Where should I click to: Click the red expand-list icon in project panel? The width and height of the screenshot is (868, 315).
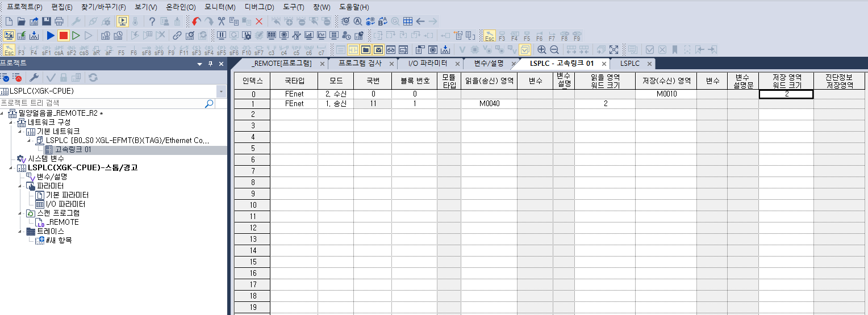(18, 78)
